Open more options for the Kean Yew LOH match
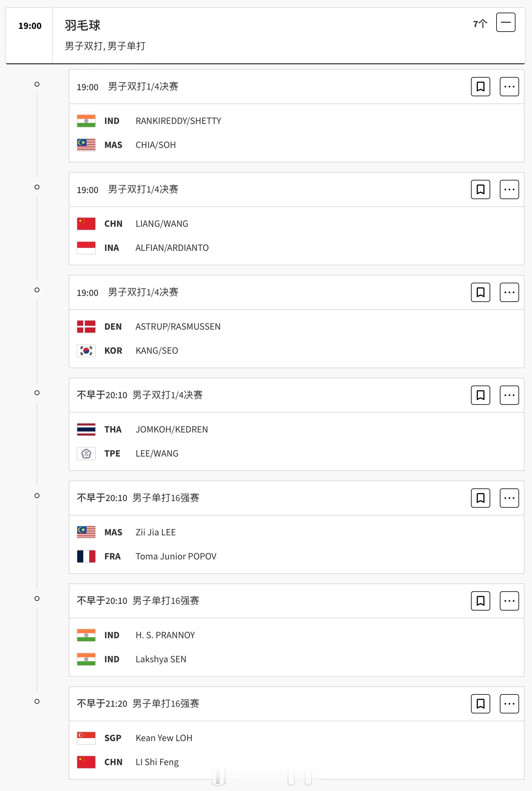Viewport: 532px width, 791px height. [509, 704]
